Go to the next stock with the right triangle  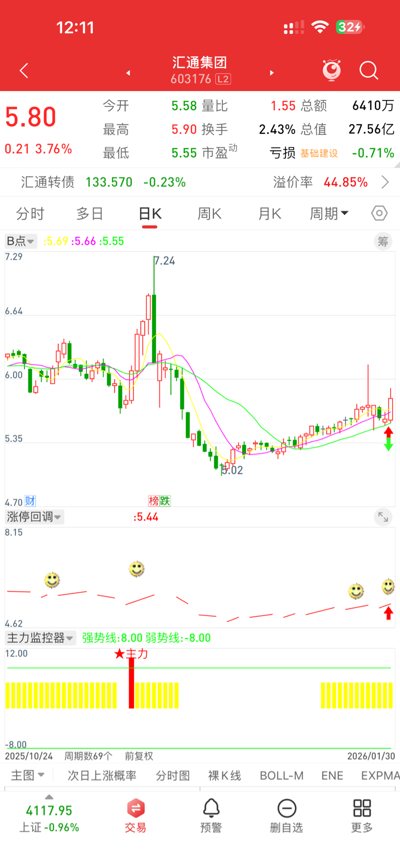point(271,73)
